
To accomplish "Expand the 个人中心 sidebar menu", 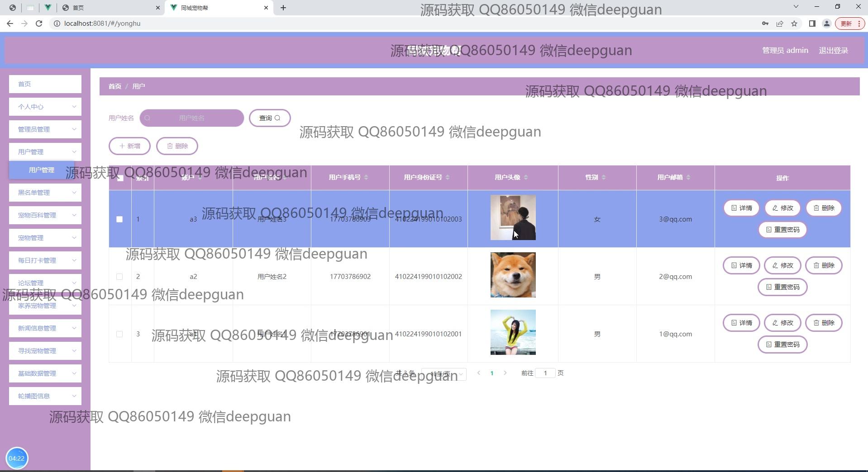I will point(45,107).
